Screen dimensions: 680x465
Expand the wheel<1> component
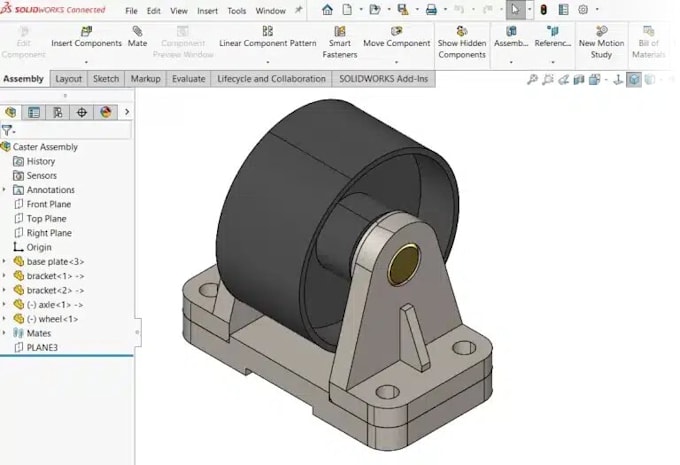[x=4, y=318]
